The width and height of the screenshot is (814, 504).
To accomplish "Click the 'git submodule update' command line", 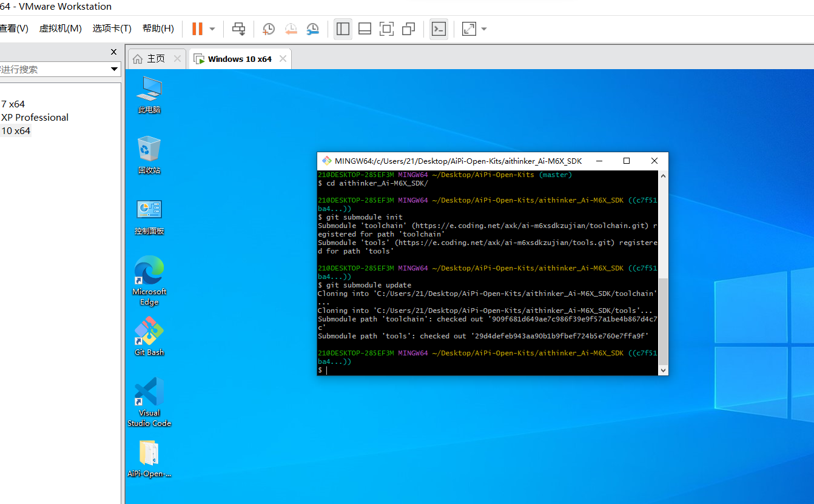I will tap(365, 285).
